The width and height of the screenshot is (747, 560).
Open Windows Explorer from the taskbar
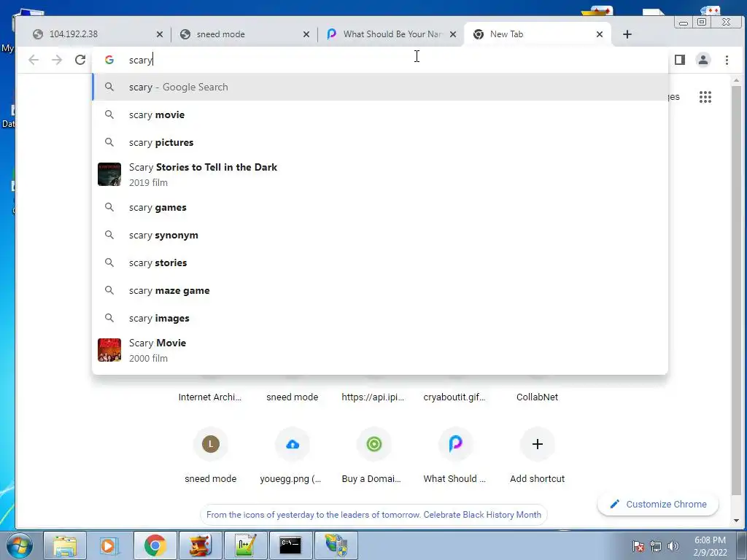65,545
